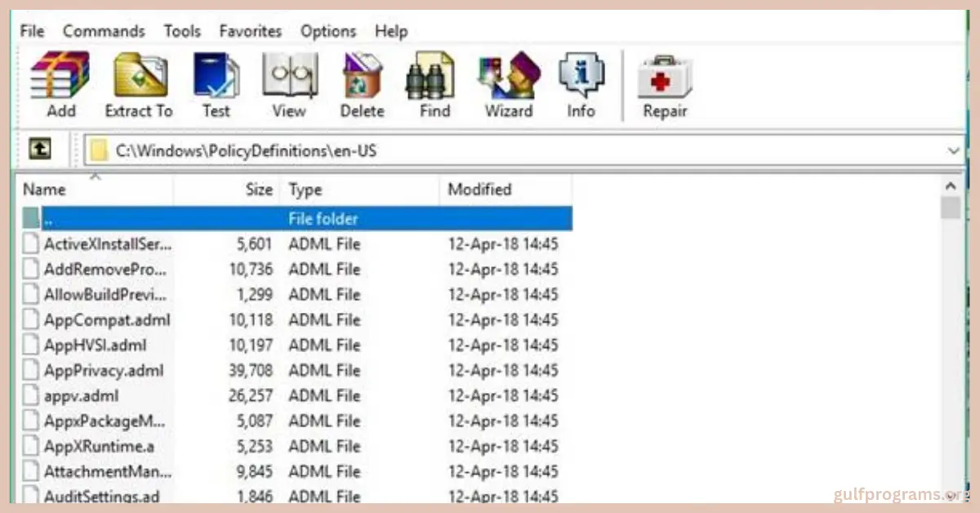Open the Options menu
Screen dimensions: 980x513
327,31
